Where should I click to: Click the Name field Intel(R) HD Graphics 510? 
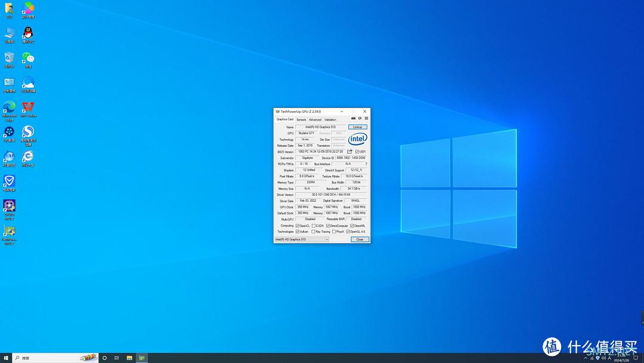click(320, 127)
